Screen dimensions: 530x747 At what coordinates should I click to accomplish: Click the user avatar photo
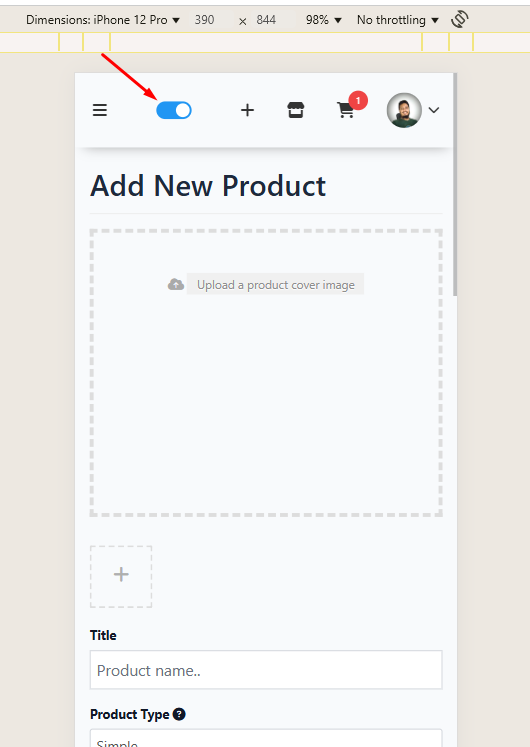pos(404,110)
